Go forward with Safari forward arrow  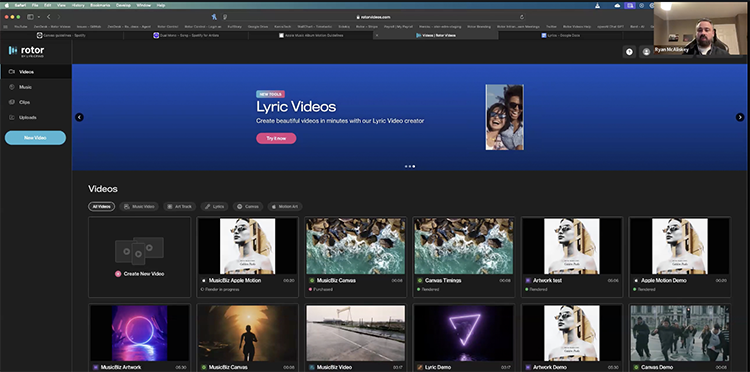pyautogui.click(x=59, y=17)
